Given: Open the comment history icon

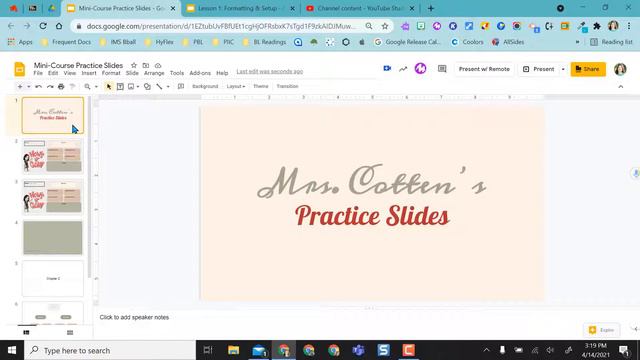Looking at the screenshot, I should click(442, 69).
